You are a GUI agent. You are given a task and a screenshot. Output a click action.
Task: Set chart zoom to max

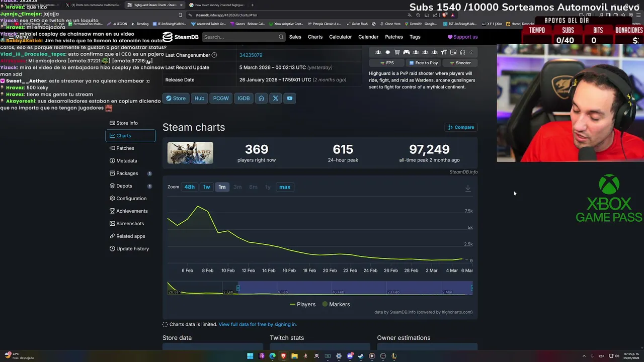(x=285, y=187)
